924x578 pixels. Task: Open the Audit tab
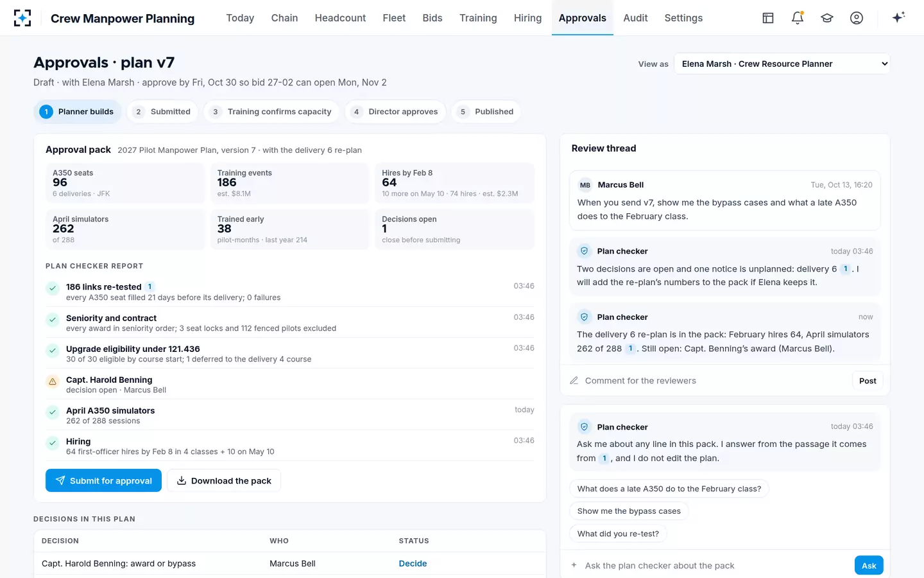coord(635,18)
